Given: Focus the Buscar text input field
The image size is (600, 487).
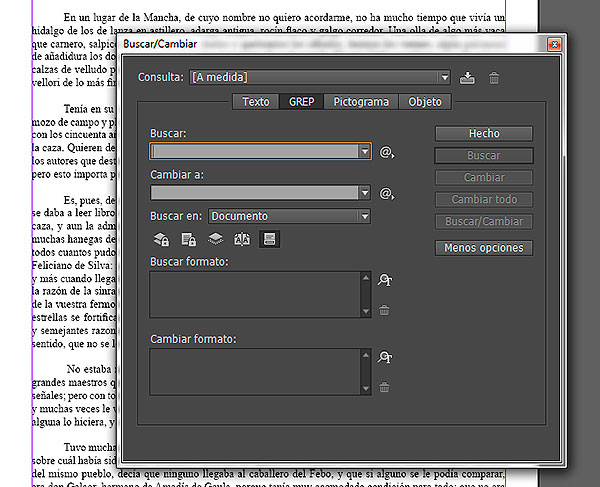Looking at the screenshot, I should coord(255,151).
